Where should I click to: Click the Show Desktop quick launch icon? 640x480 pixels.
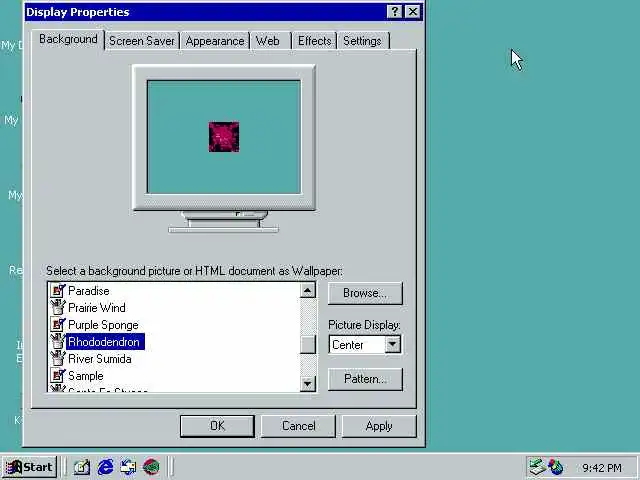pyautogui.click(x=82, y=467)
